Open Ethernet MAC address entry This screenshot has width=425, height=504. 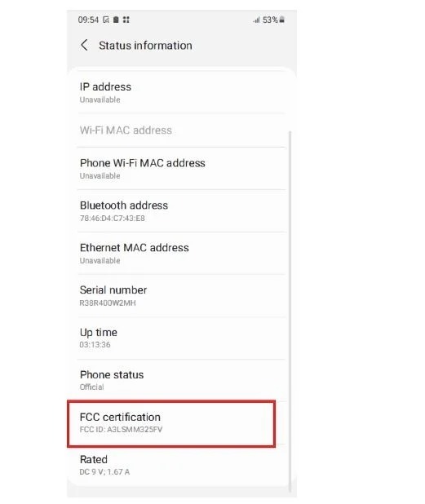coord(182,254)
